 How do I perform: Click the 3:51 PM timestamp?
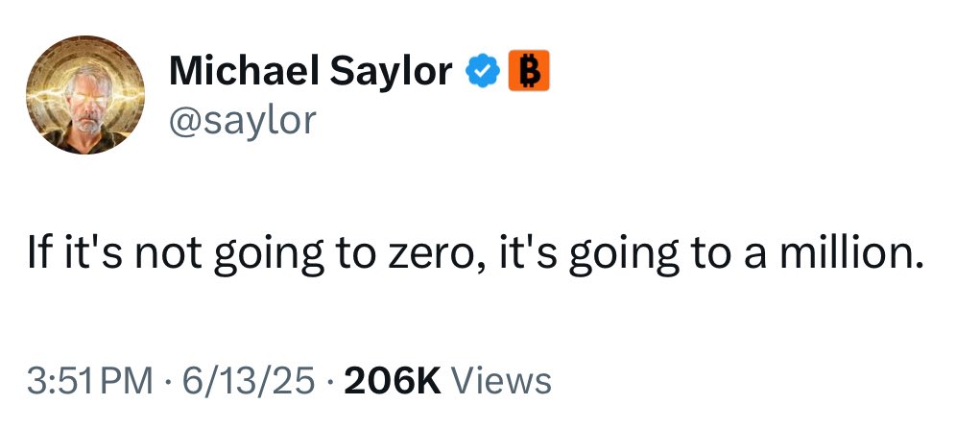click(x=91, y=381)
